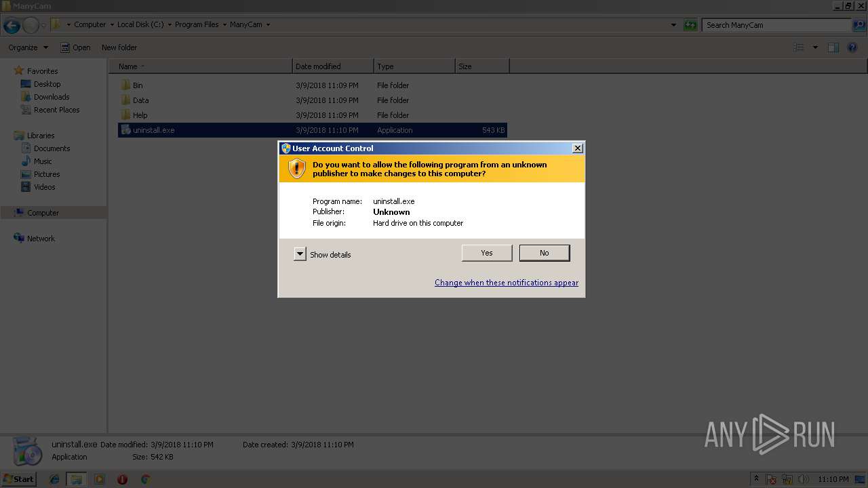The height and width of the screenshot is (488, 868).
Task: Select Program Files breadcrumb
Action: pyautogui.click(x=197, y=24)
